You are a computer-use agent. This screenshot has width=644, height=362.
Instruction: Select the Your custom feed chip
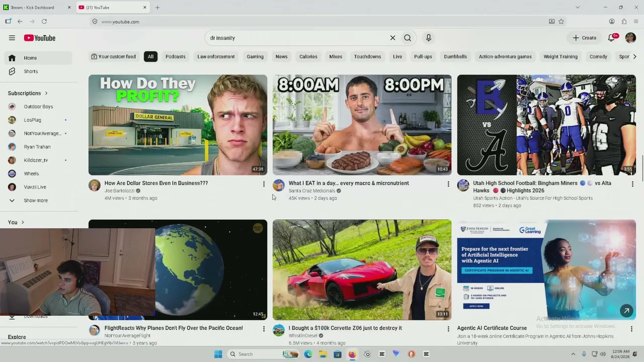click(x=113, y=57)
